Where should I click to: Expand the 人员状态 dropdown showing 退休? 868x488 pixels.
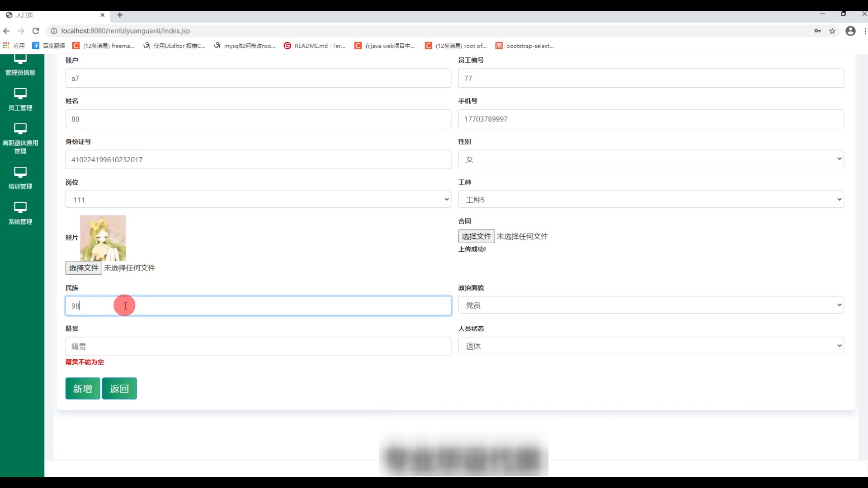(651, 346)
